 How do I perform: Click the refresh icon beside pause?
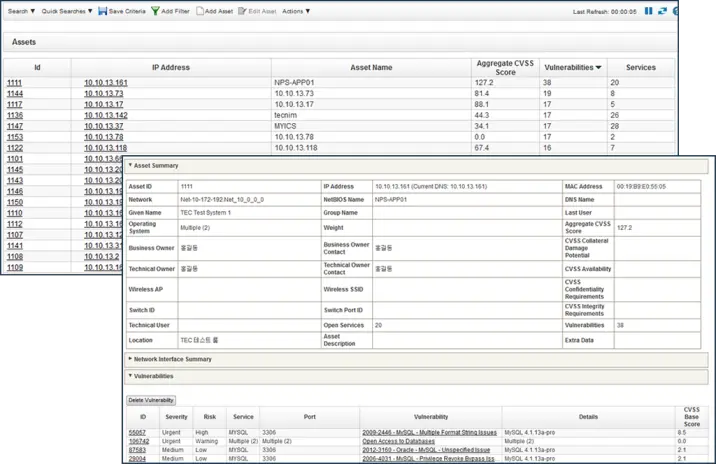[x=663, y=11]
